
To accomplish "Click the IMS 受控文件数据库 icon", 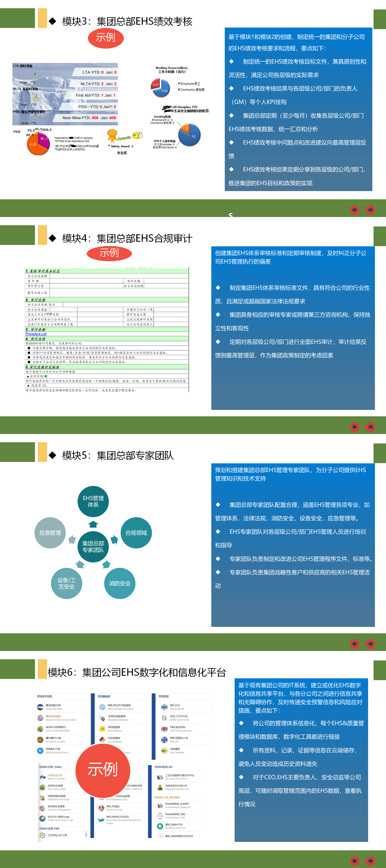I will pyautogui.click(x=102, y=707).
